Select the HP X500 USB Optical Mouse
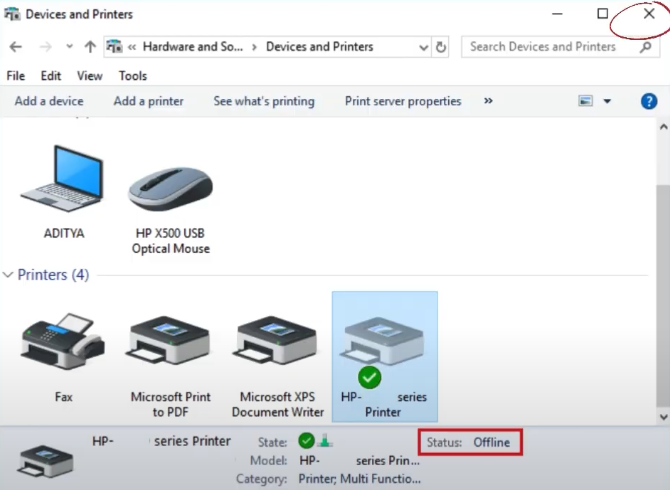This screenshot has width=670, height=490. pos(170,188)
